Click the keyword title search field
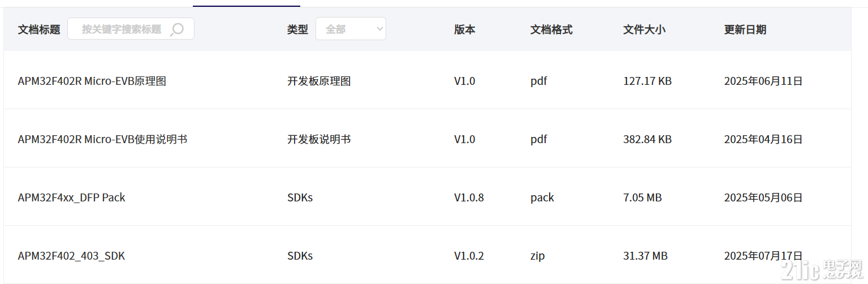Screen dimensions: 868x284 131,29
